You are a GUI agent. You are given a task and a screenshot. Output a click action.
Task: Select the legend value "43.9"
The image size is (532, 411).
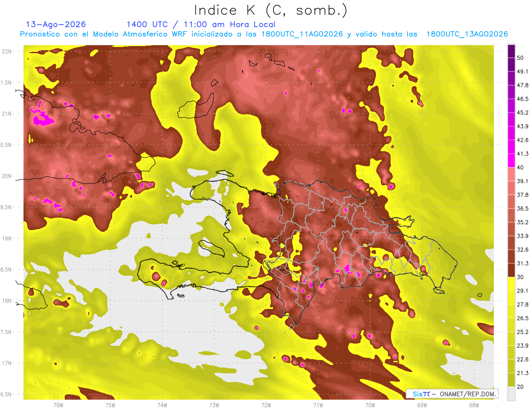point(523,126)
